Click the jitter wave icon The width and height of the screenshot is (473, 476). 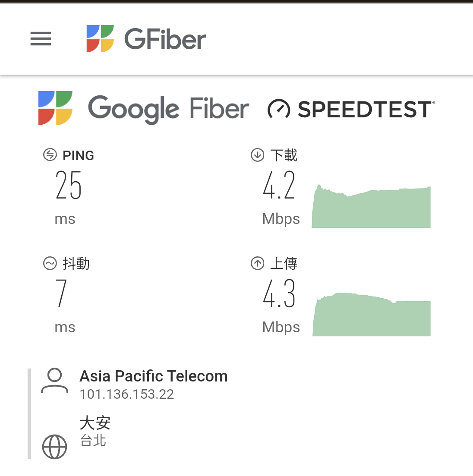tap(50, 263)
